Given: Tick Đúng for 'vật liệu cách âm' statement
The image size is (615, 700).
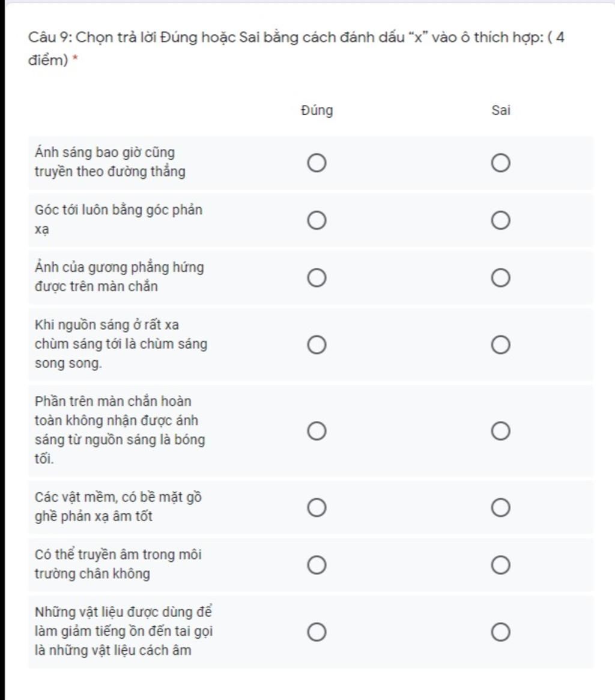Looking at the screenshot, I should click(317, 632).
